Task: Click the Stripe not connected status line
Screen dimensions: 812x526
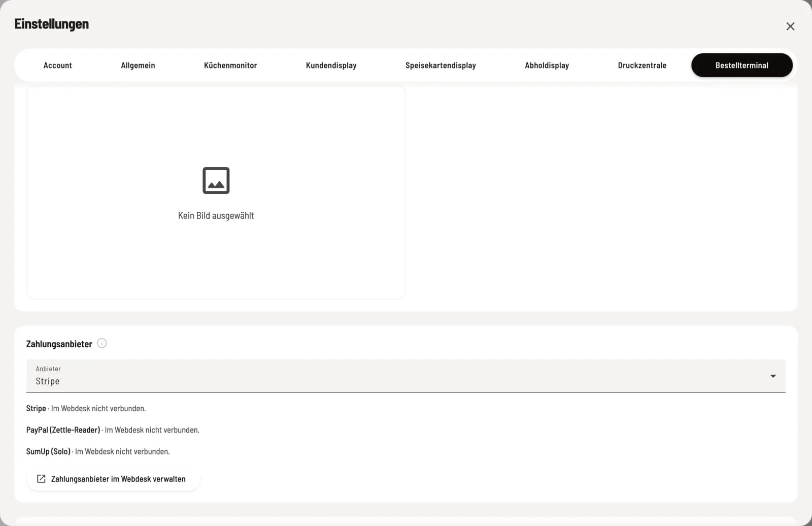Action: [86, 409]
